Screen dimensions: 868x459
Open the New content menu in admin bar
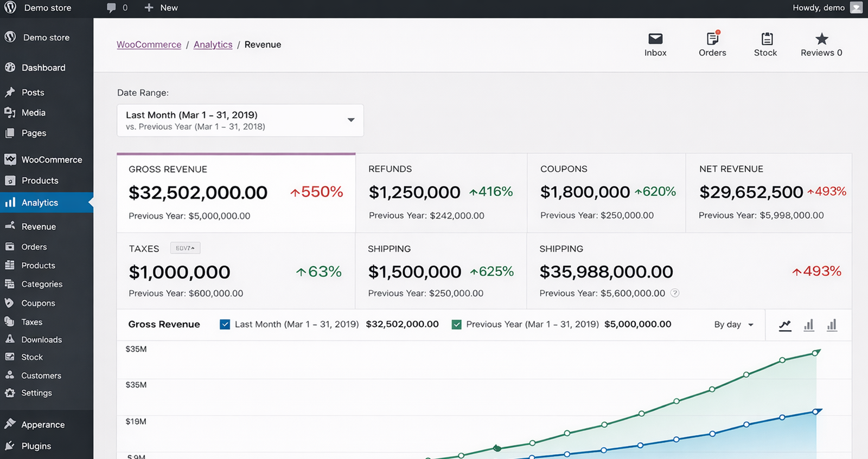tap(161, 8)
